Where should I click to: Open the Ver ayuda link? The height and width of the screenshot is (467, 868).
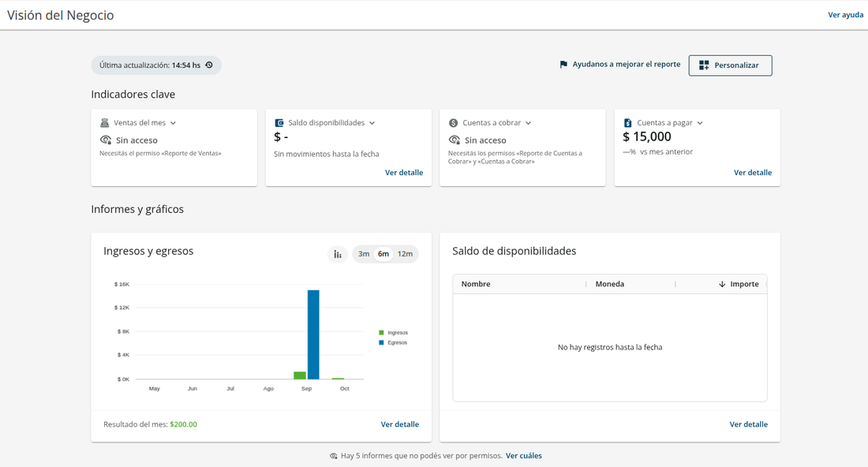pyautogui.click(x=845, y=15)
